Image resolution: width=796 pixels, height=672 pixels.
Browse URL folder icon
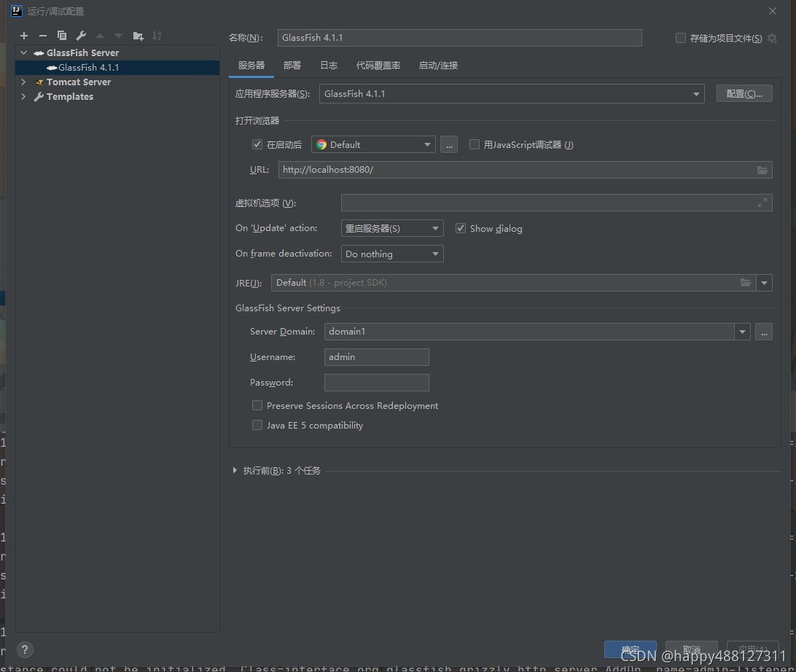(762, 170)
